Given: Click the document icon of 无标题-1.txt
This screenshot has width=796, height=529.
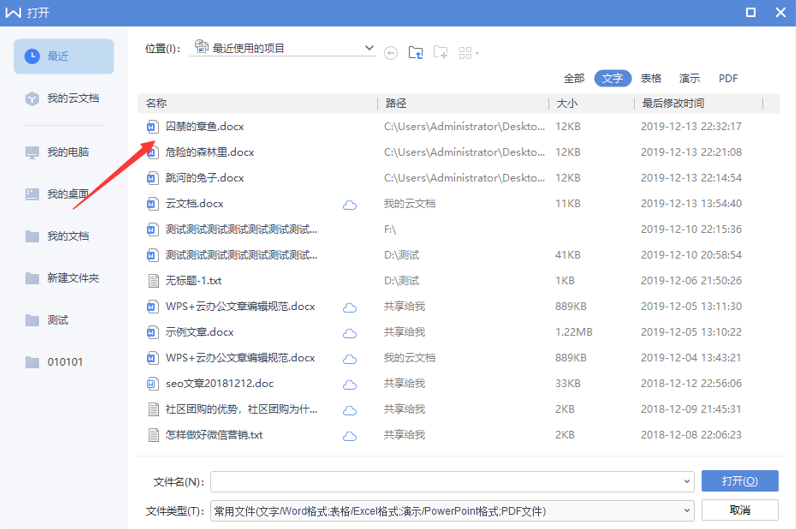Looking at the screenshot, I should (x=153, y=281).
